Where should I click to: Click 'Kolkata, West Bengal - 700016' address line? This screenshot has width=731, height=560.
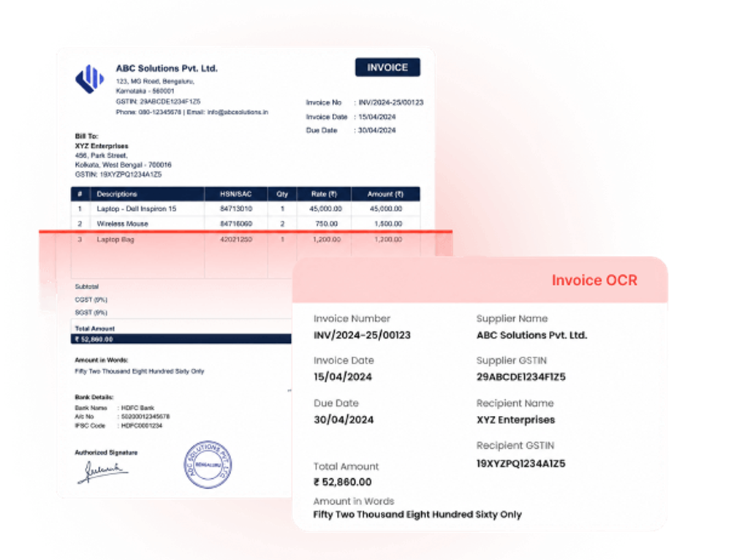[x=123, y=164]
